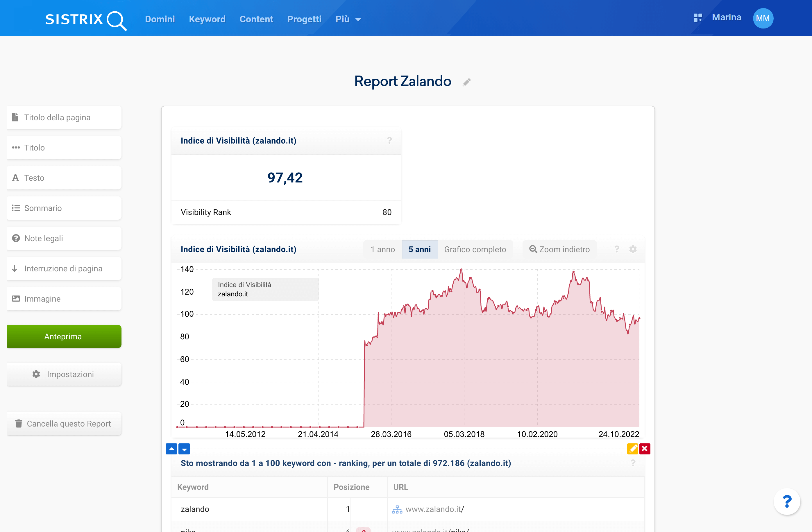Add Testo element from sidebar
The width and height of the screenshot is (812, 532).
(x=64, y=178)
